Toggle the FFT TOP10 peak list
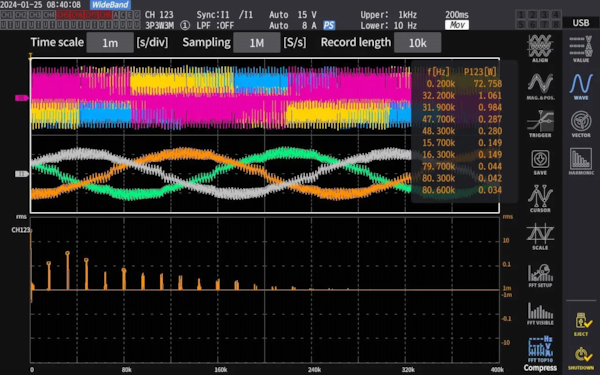Image resolution: width=600 pixels, height=375 pixels. (x=540, y=349)
